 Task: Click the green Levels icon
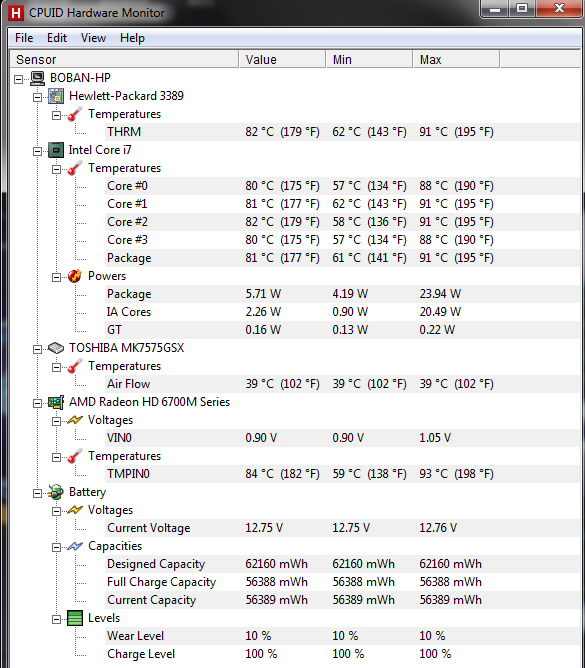pos(75,618)
